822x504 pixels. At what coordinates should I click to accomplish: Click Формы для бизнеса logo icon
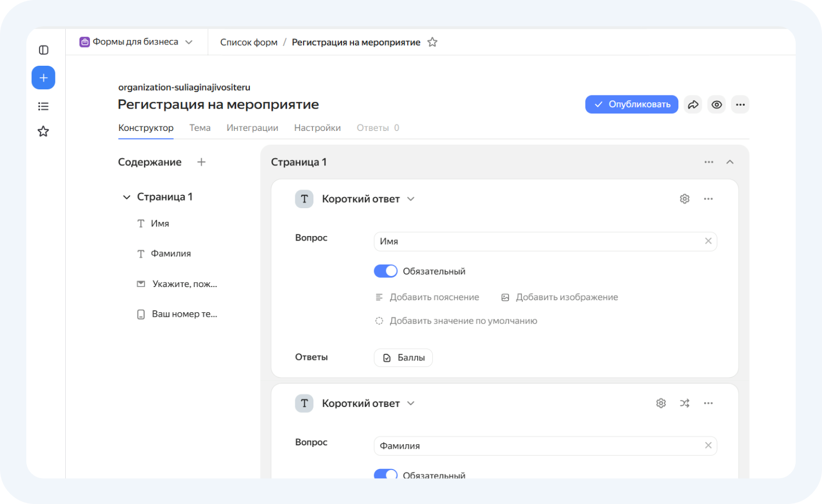click(84, 42)
